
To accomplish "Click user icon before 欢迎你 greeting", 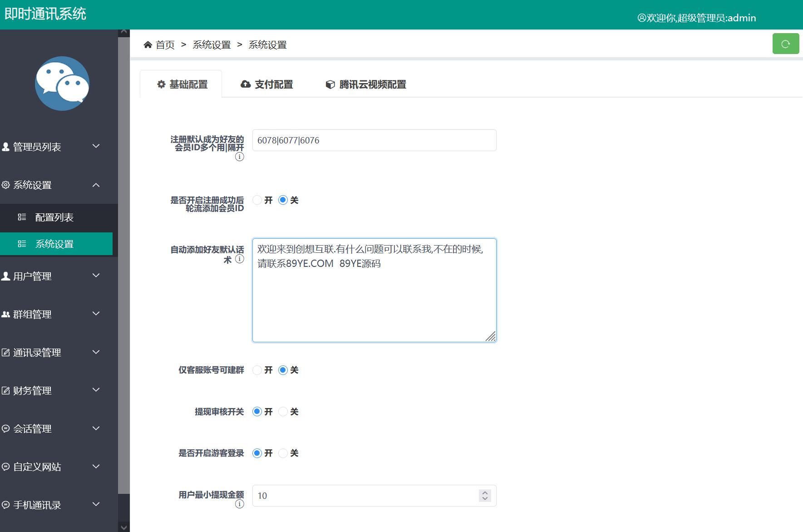I will [x=641, y=18].
